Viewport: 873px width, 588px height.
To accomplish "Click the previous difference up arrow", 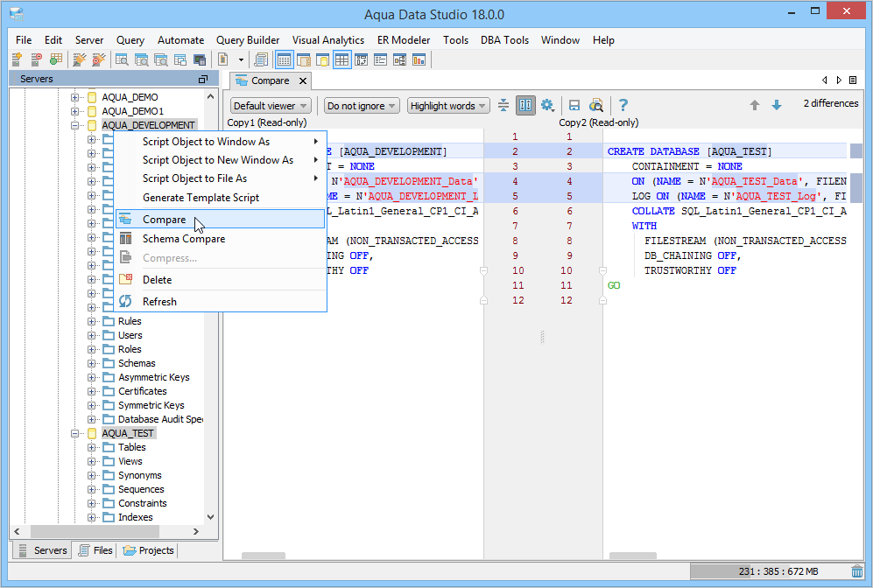I will (755, 105).
